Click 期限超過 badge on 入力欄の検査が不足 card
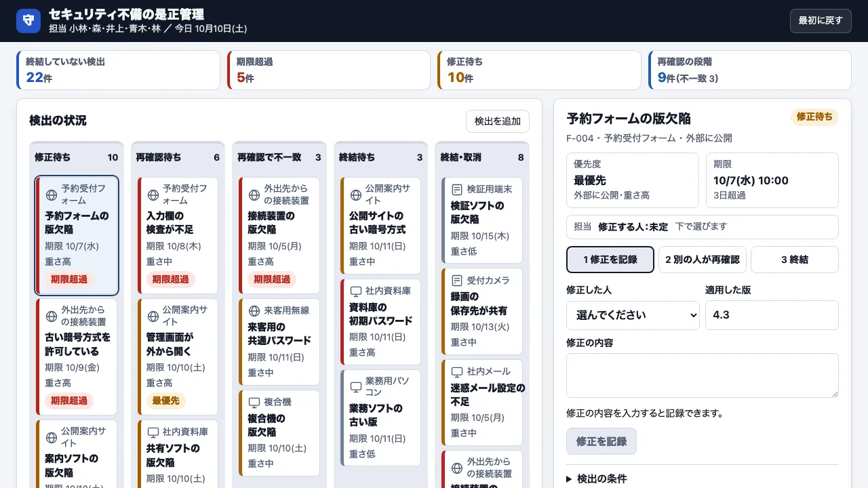This screenshot has height=488, width=868. [x=171, y=279]
